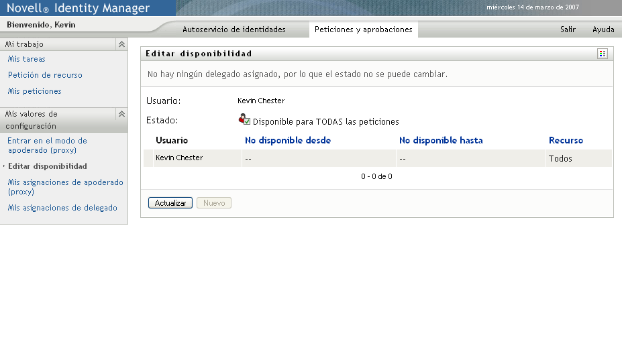Click Disponible para TODAS las peticiones text
The width and height of the screenshot is (622, 364).
point(326,122)
